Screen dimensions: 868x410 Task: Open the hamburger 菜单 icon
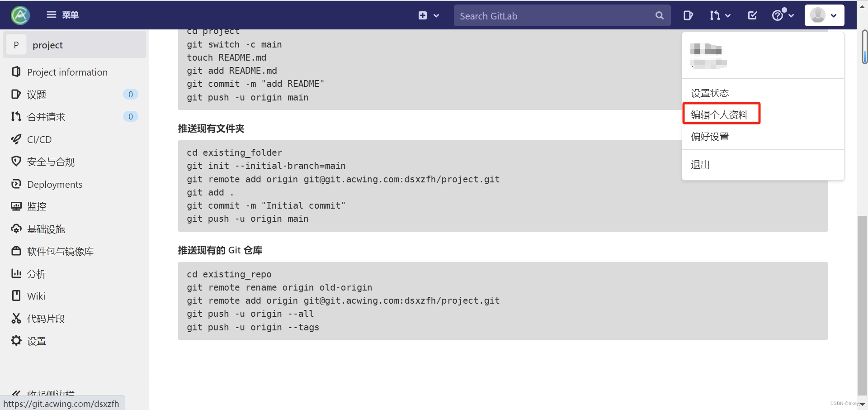(x=51, y=14)
